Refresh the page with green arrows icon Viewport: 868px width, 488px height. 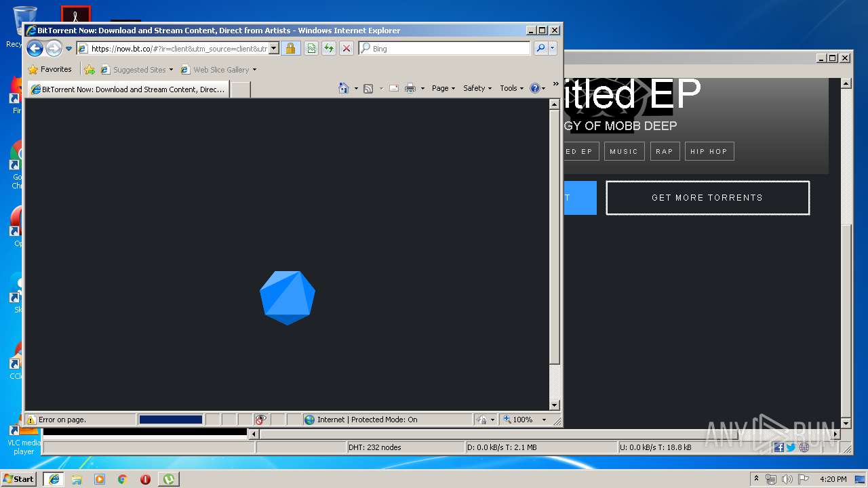(329, 48)
